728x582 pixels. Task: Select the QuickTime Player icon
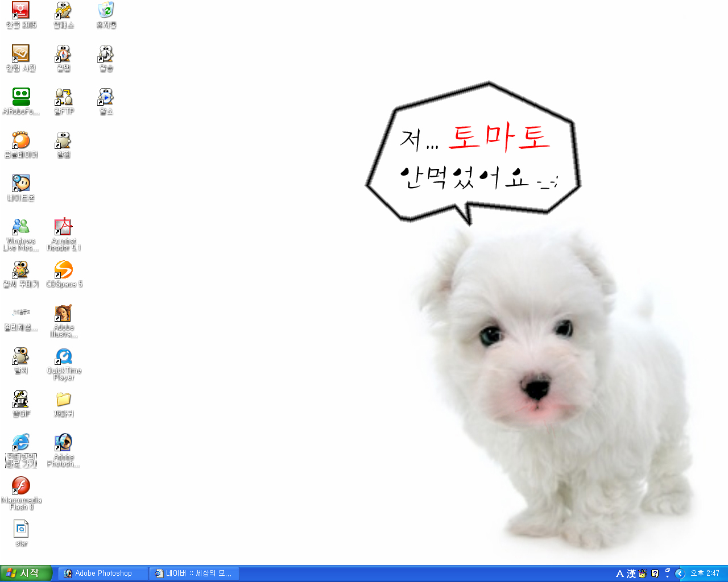63,356
